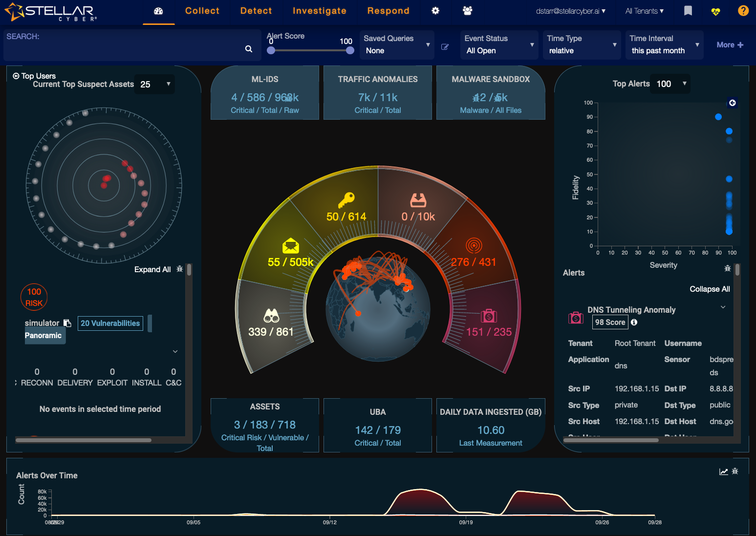Open the Time Interval dropdown
This screenshot has width=756, height=536.
[664, 45]
